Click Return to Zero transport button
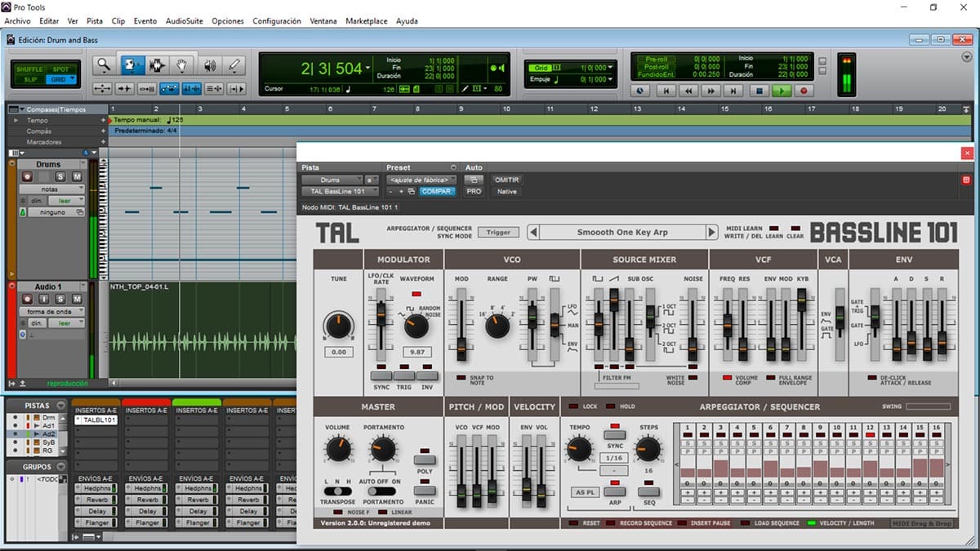 (x=666, y=91)
